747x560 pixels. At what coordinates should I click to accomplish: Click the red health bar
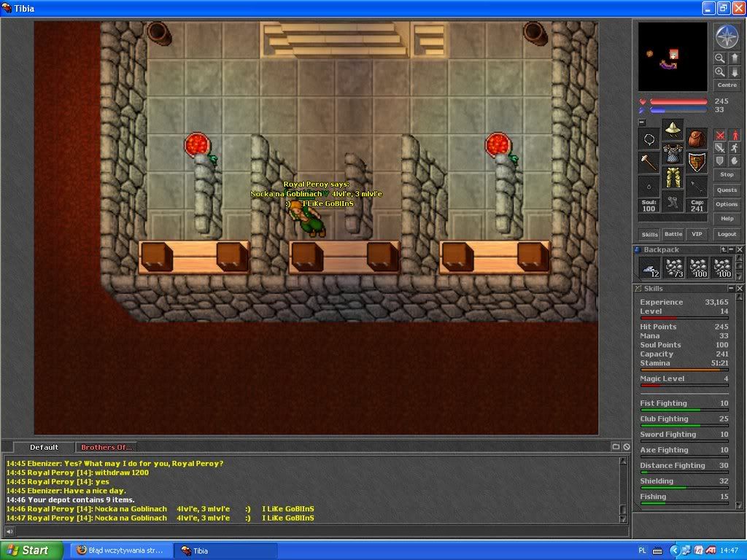(679, 101)
